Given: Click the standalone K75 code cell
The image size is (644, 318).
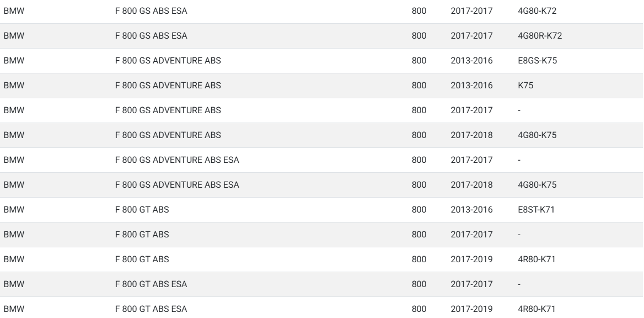Looking at the screenshot, I should tap(525, 86).
